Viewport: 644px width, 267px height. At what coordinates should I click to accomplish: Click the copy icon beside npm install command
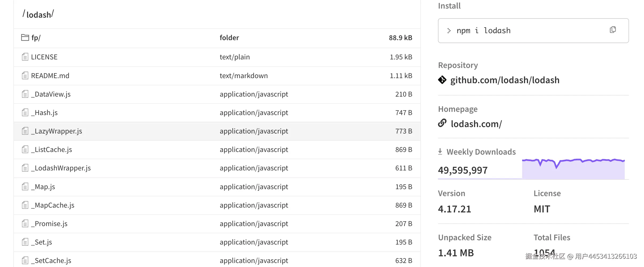tap(613, 30)
